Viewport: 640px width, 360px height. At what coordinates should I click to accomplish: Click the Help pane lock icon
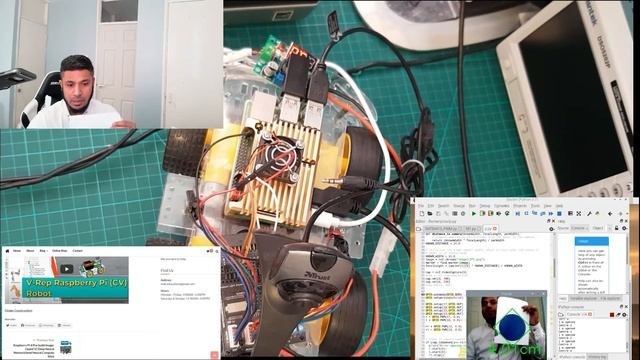617,228
